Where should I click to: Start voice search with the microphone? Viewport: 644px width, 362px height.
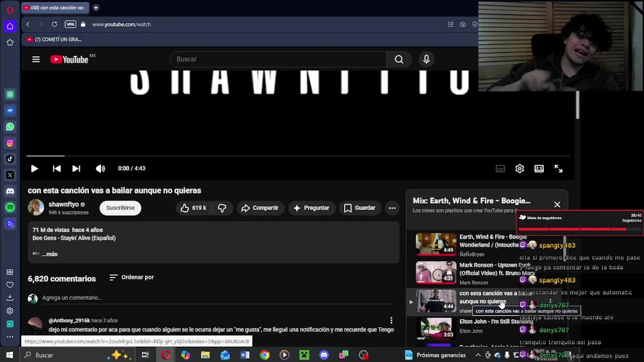tap(426, 59)
